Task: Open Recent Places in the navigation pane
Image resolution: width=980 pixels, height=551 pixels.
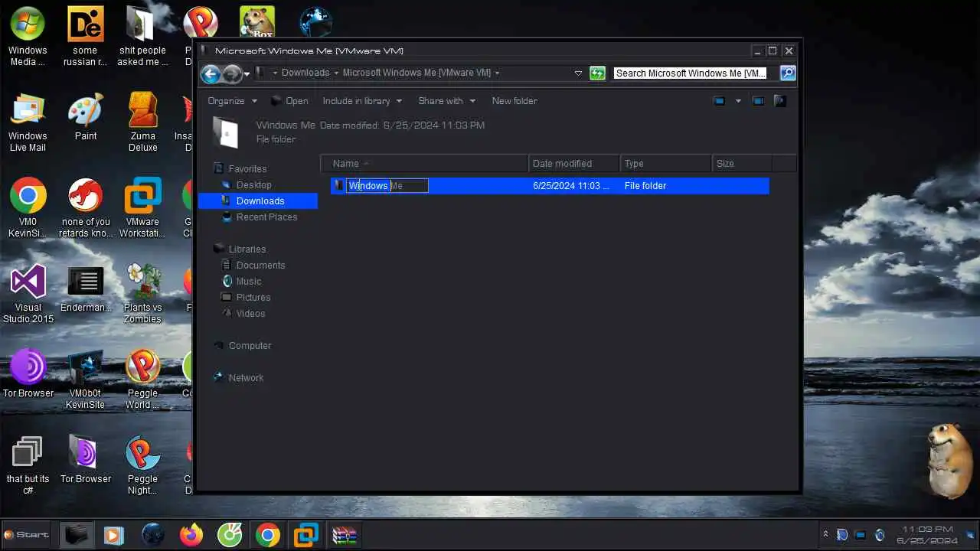Action: pos(266,217)
